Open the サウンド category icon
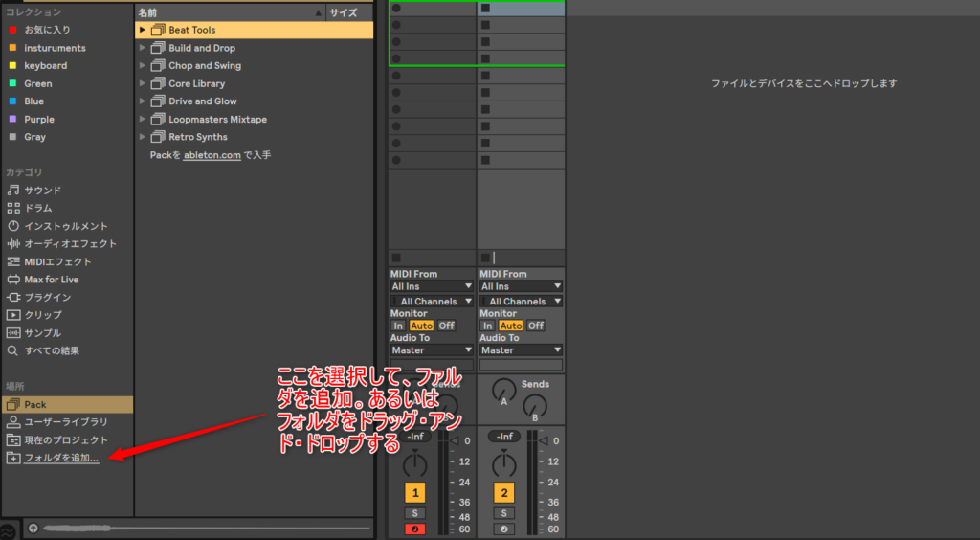This screenshot has width=980, height=540. pos(13,190)
